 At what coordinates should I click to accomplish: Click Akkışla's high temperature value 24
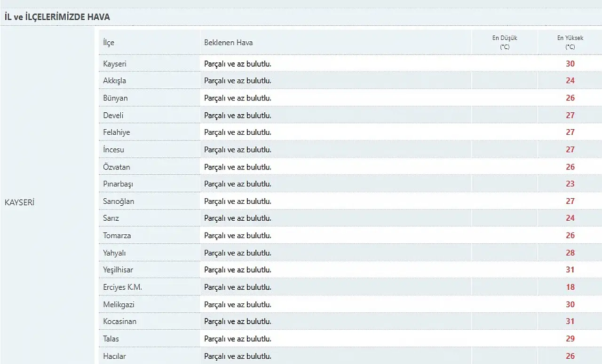[x=570, y=81]
